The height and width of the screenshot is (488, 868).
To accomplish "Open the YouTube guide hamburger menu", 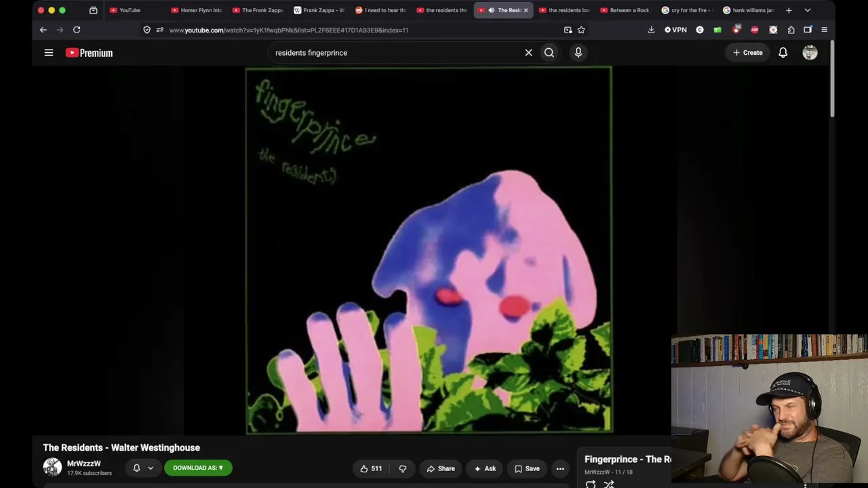I will click(x=49, y=53).
